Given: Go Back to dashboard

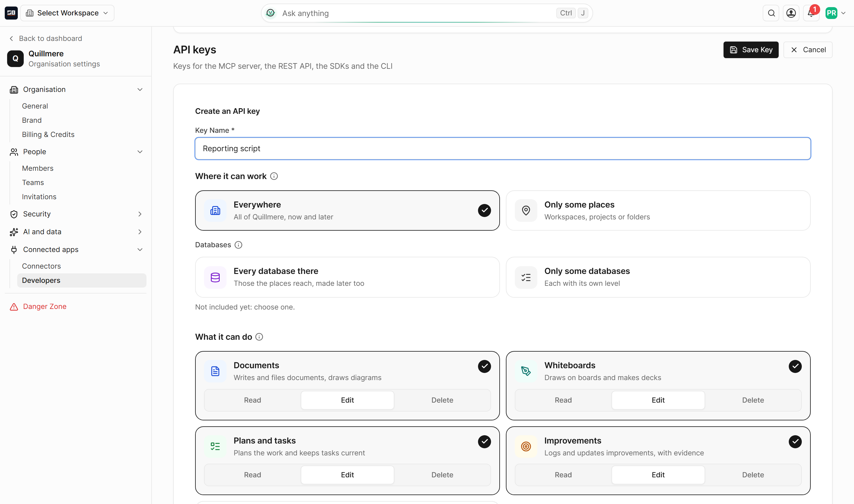Looking at the screenshot, I should click(46, 38).
